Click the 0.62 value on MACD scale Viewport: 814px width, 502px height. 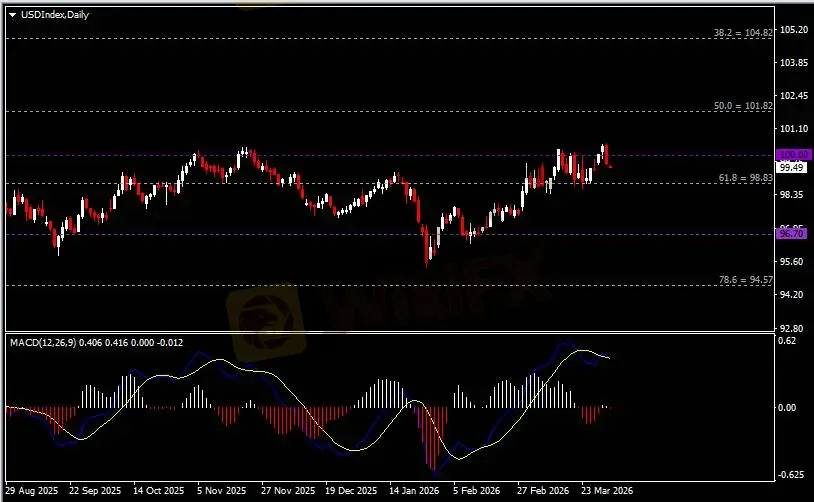click(790, 342)
